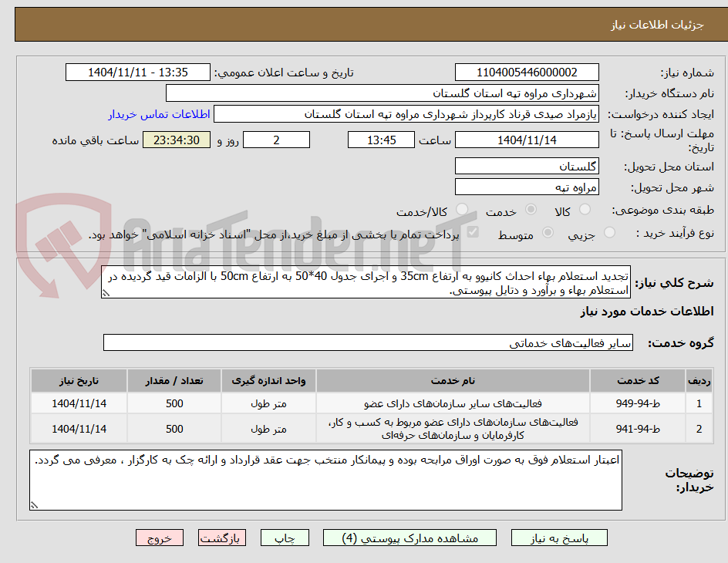Open مشاهده مدارک پیوستی (4) attachments
The width and height of the screenshot is (728, 563).
tap(410, 538)
